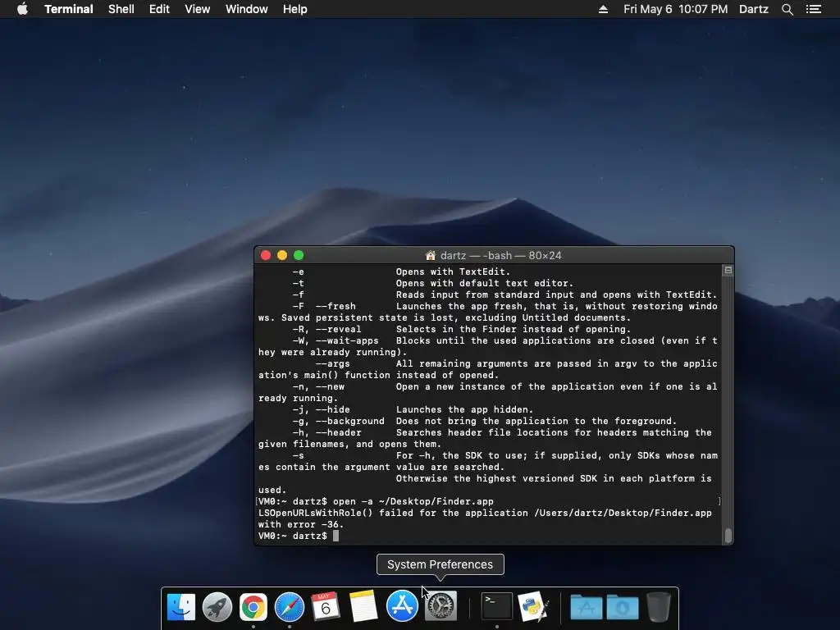Minimize Terminal using yellow button

(282, 256)
